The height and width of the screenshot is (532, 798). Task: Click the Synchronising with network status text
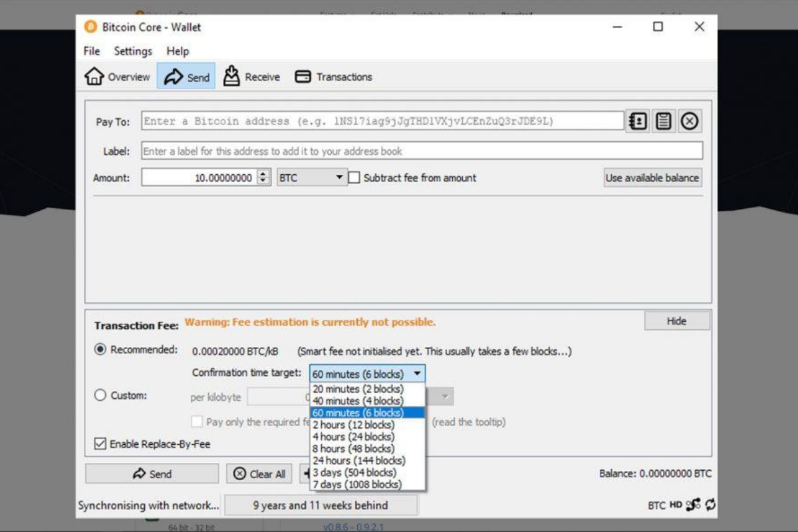[148, 505]
